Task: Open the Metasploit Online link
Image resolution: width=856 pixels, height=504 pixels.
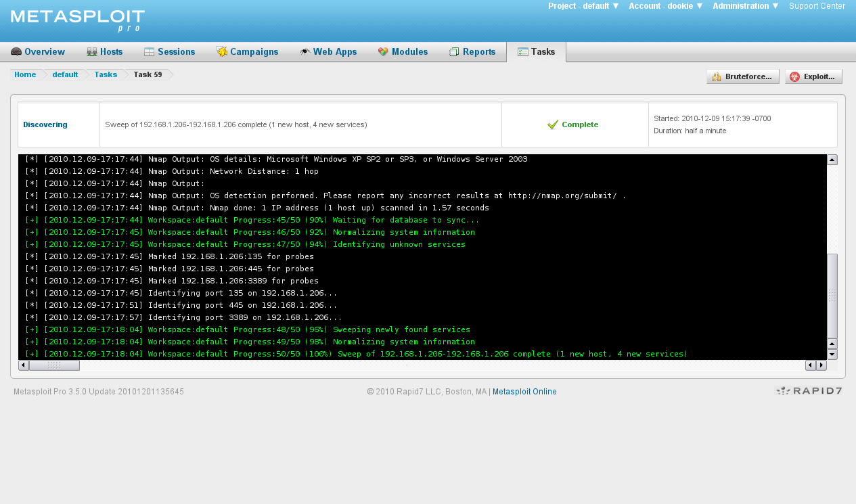Action: coord(524,391)
